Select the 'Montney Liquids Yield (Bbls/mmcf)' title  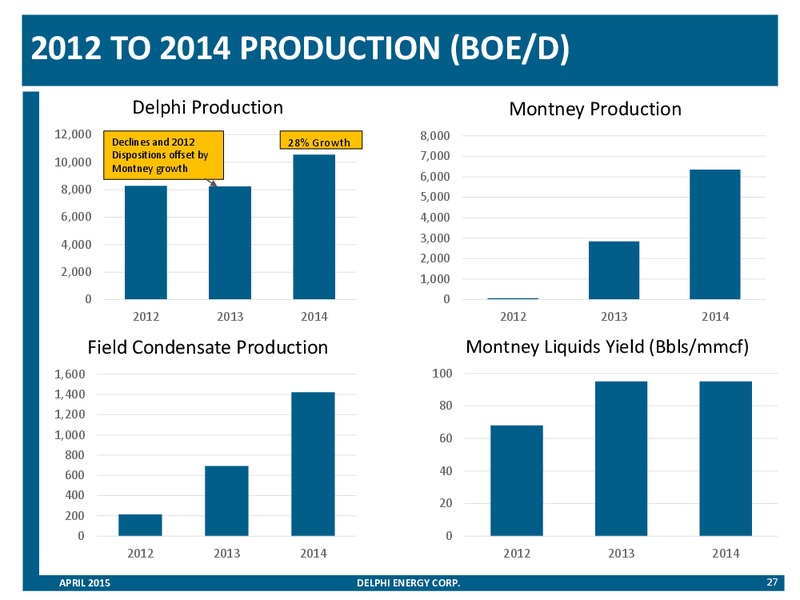point(607,347)
